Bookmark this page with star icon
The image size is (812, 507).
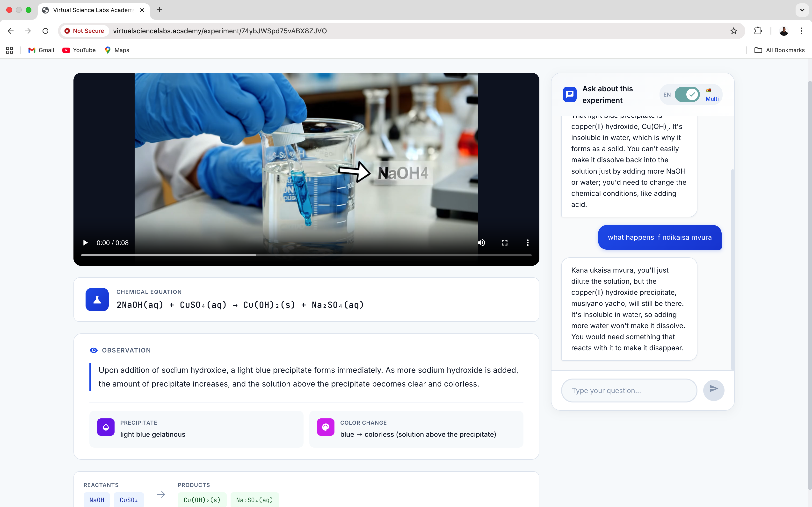click(x=733, y=31)
